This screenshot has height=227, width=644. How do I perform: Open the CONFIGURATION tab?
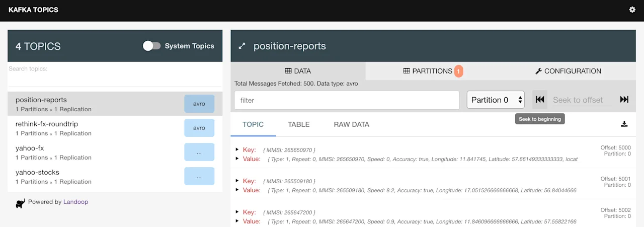click(568, 71)
